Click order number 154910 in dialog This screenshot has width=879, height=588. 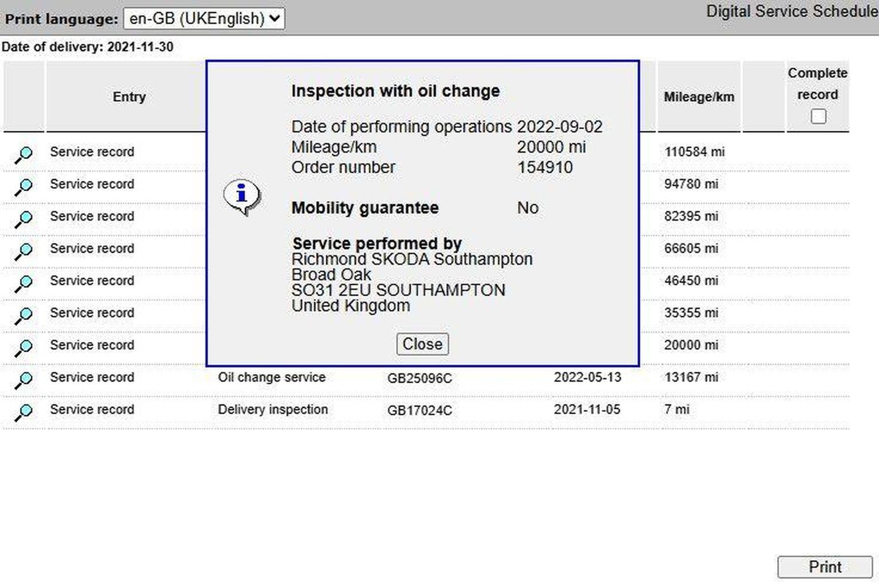point(545,168)
